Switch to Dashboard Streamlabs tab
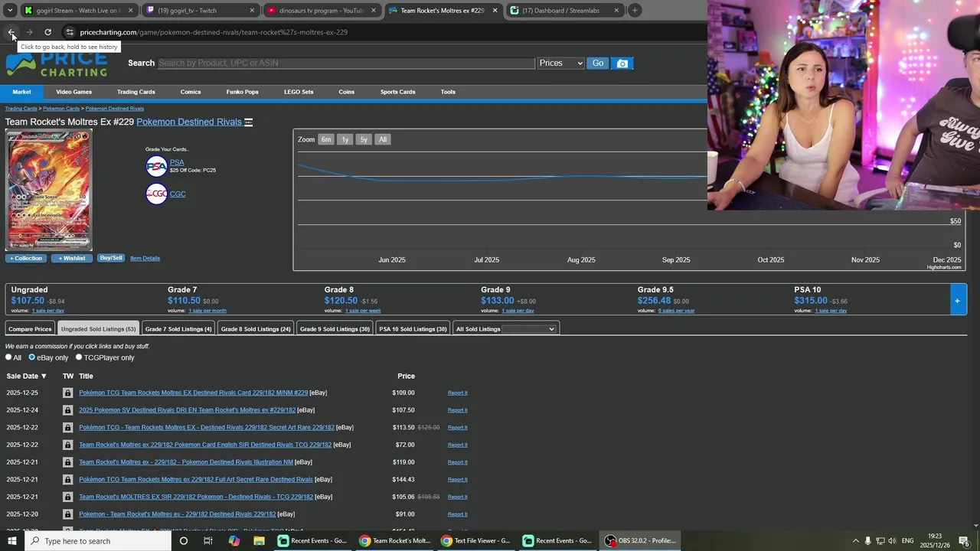The image size is (980, 551). [x=565, y=11]
